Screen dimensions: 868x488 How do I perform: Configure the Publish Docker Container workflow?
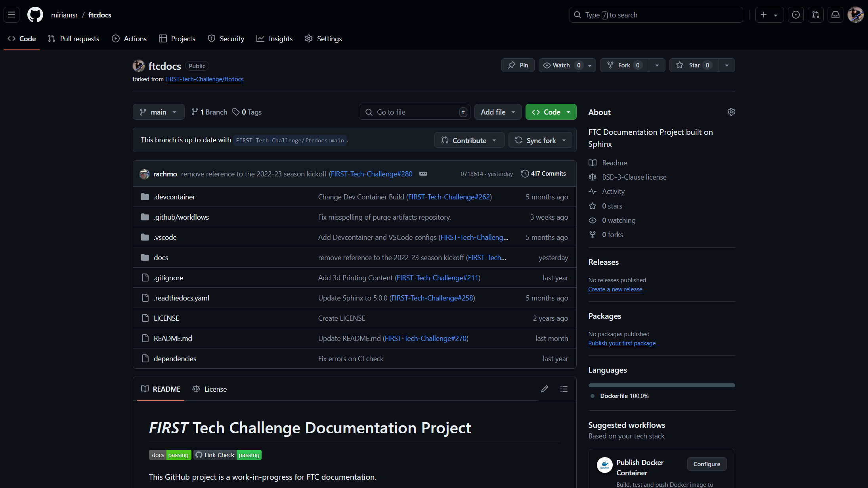pyautogui.click(x=706, y=464)
